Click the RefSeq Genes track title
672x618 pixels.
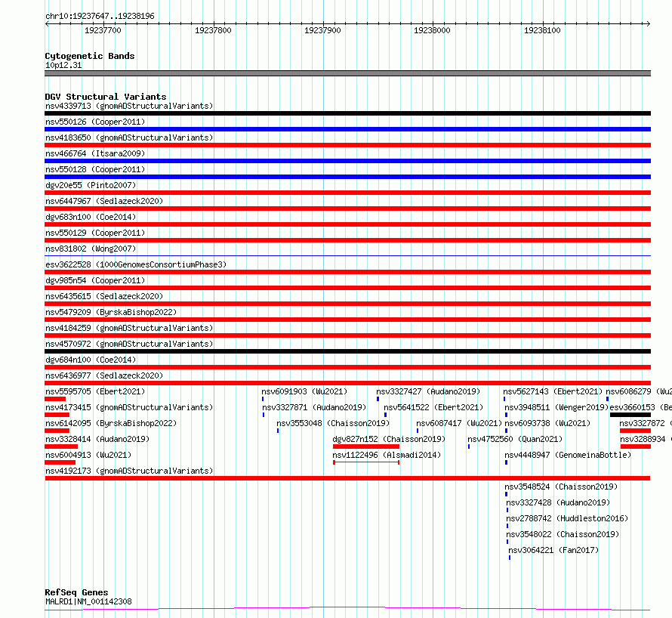click(x=76, y=592)
